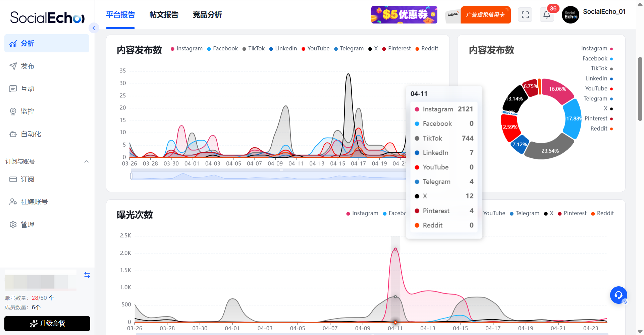This screenshot has height=335, width=644.
Task: Toggle Pinterest in the donut chart legend
Action: pyautogui.click(x=599, y=118)
